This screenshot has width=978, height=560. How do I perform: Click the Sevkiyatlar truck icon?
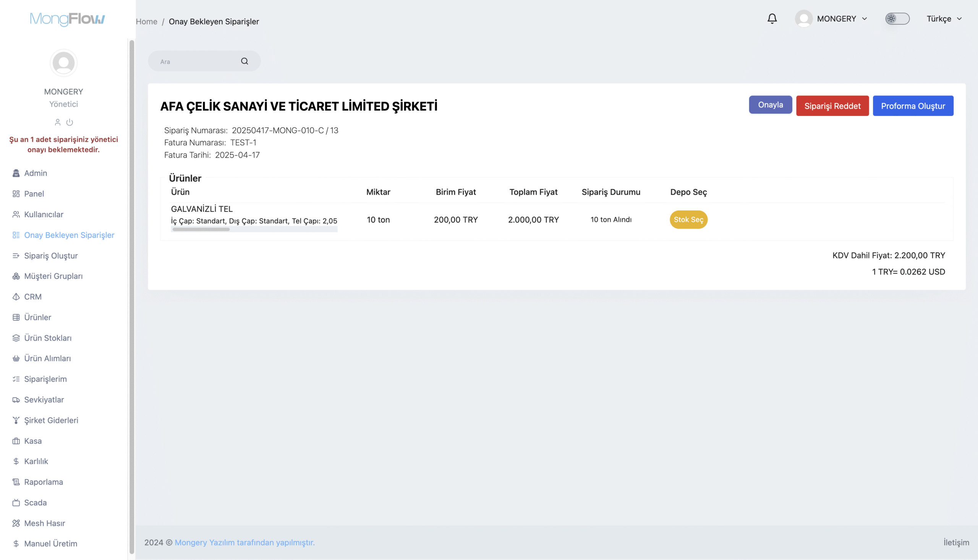pyautogui.click(x=16, y=400)
